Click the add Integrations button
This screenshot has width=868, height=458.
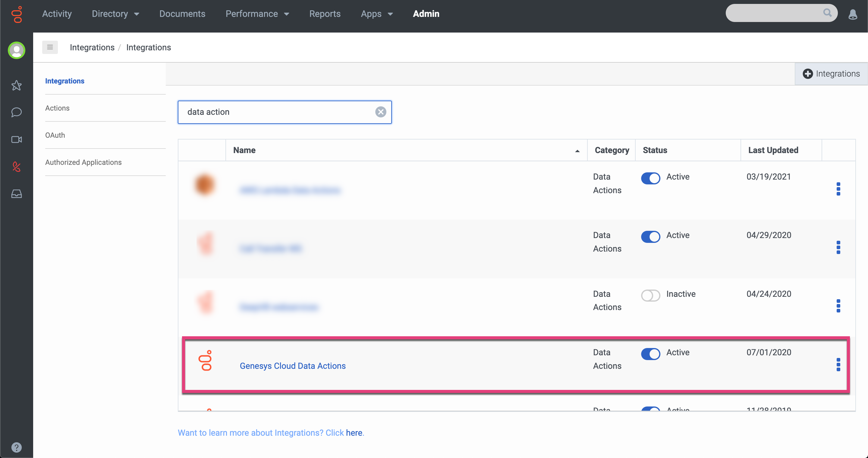click(x=831, y=74)
